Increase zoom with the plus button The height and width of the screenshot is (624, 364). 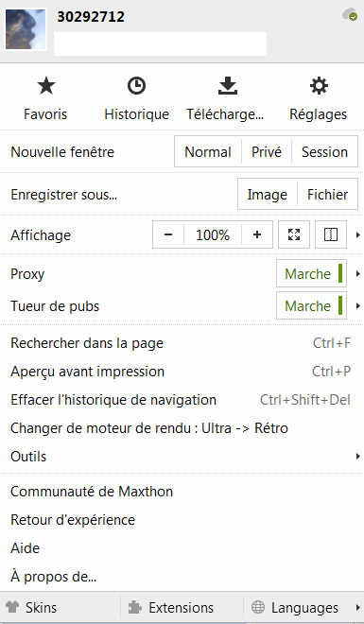(257, 234)
